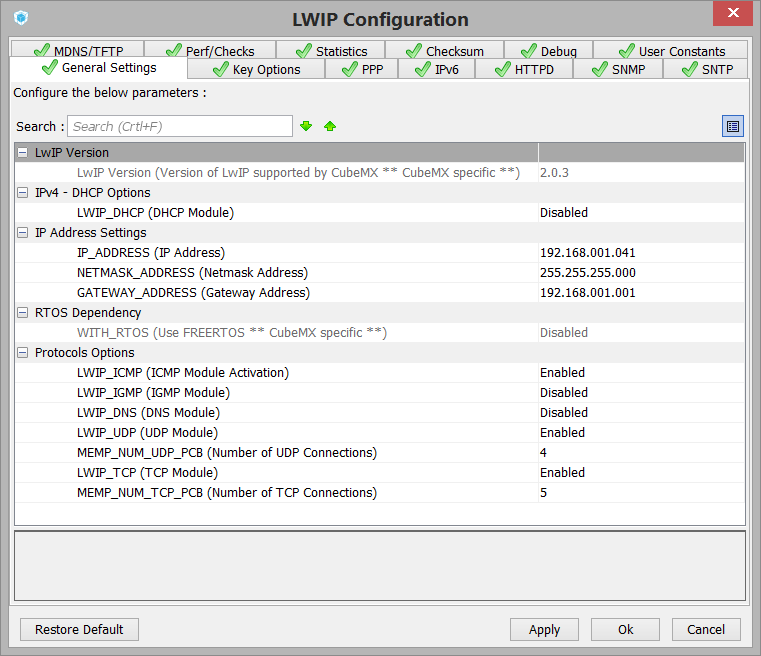Open the SNMP tab
Screen dimensions: 761x656
coord(618,69)
